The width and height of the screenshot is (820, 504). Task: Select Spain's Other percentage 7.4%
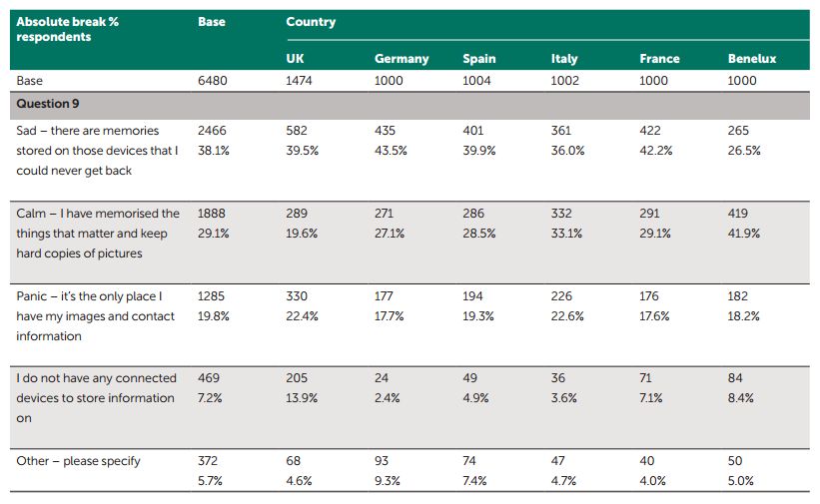tap(476, 481)
